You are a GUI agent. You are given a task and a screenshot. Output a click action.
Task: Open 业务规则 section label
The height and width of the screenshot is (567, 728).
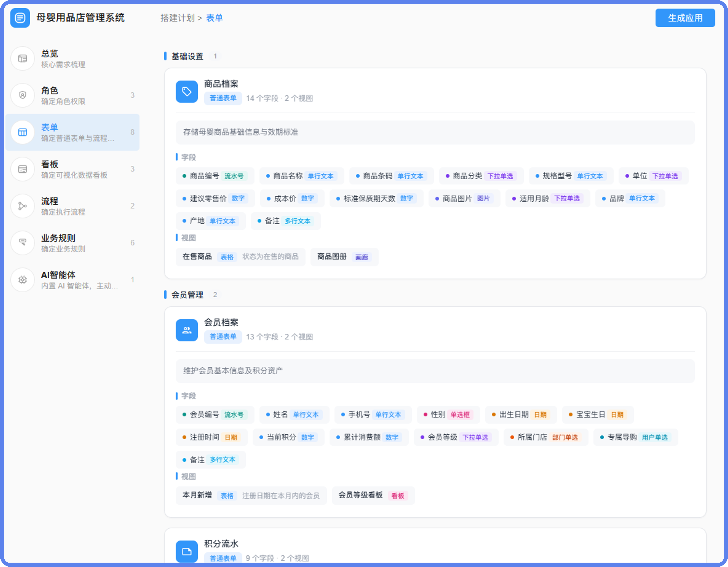click(58, 238)
